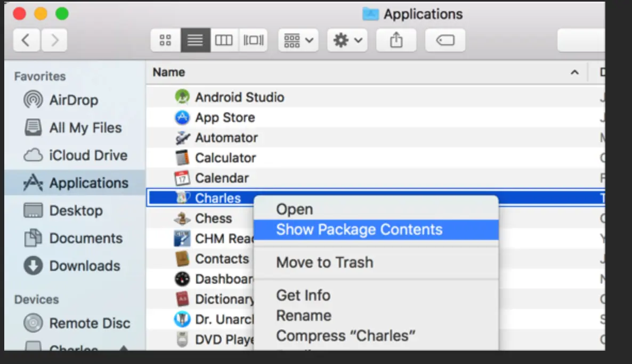Click the Calculator app icon
Screen dimensions: 632x364
[x=182, y=158]
